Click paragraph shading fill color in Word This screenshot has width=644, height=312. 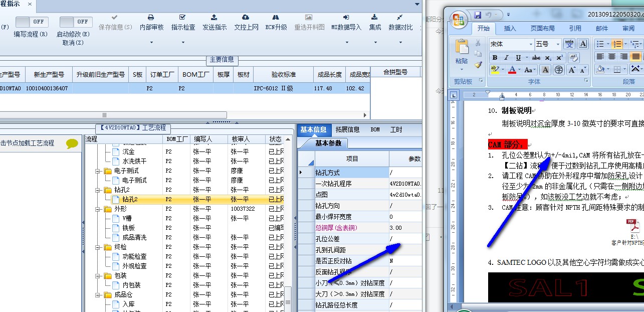click(x=600, y=69)
